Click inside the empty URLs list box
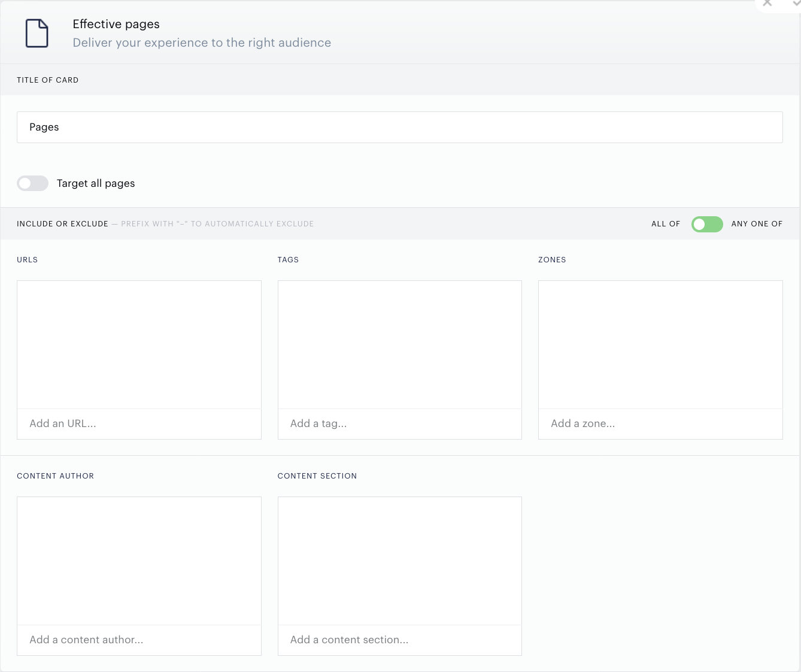The image size is (801, 672). (139, 344)
